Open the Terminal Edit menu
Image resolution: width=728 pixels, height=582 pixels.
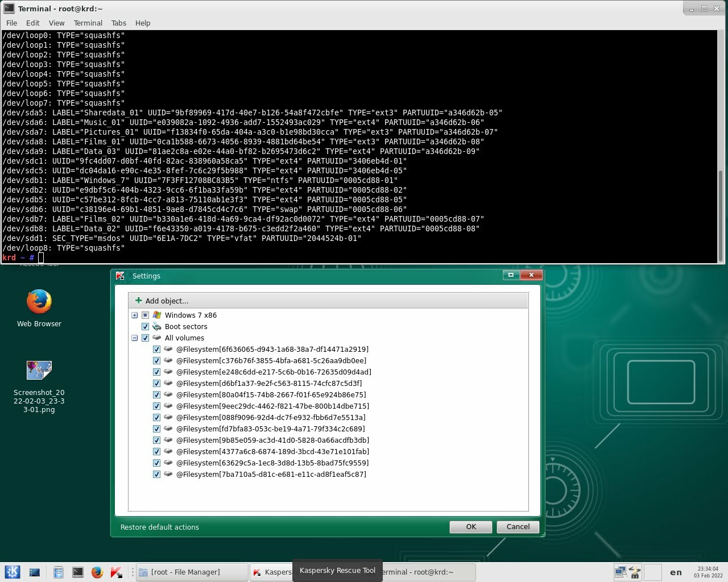[x=33, y=23]
